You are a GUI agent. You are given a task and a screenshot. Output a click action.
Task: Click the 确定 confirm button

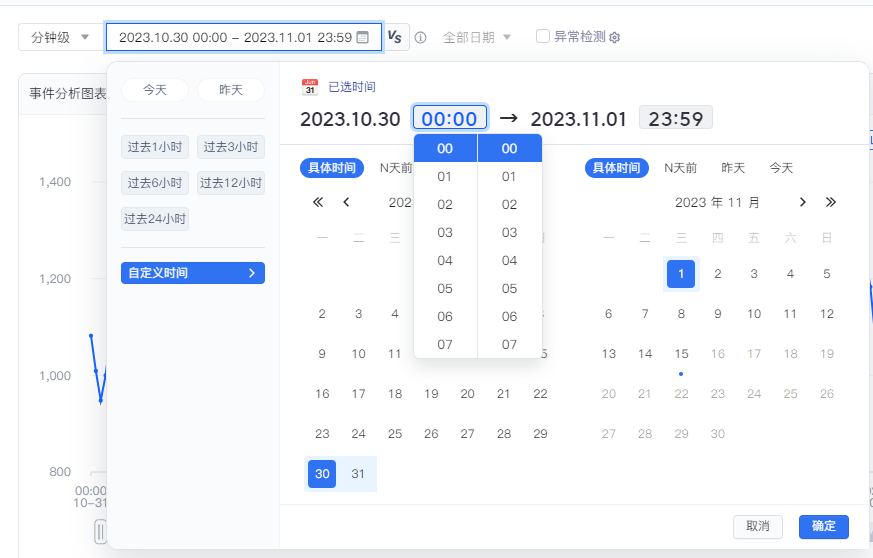click(823, 526)
